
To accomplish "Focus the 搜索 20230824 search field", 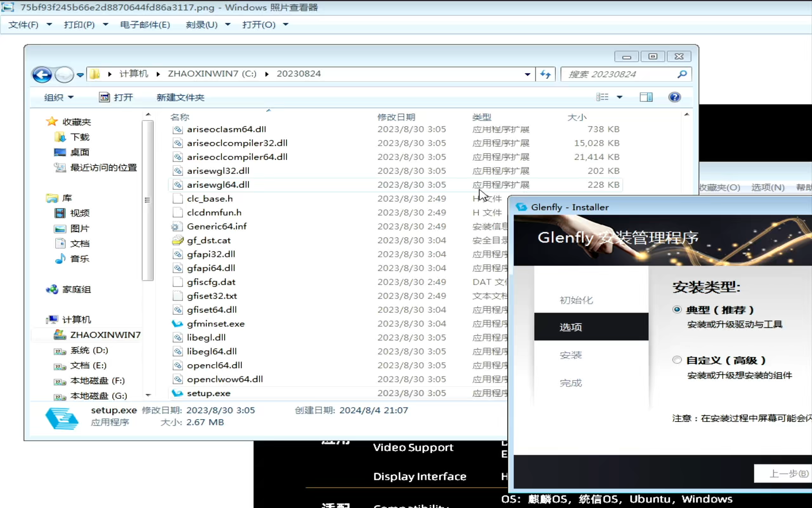I will (626, 74).
